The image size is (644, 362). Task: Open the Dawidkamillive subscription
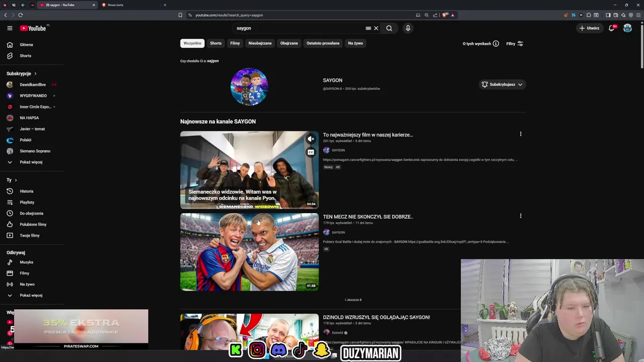32,84
